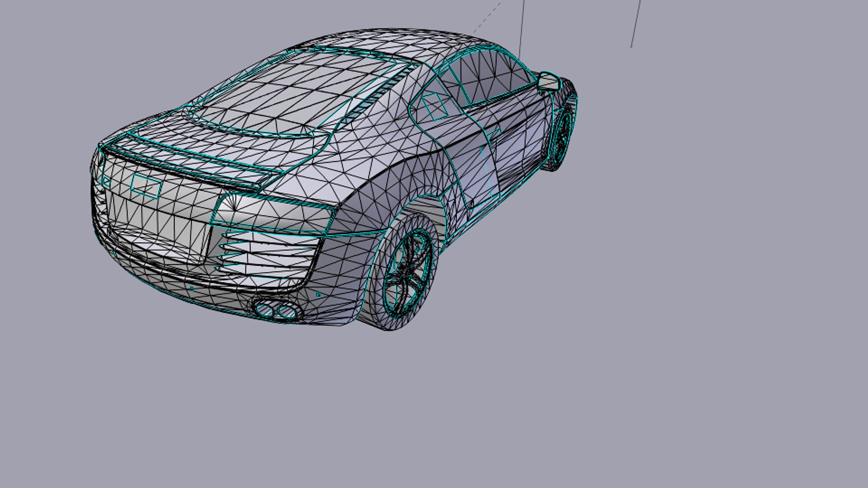Image resolution: width=868 pixels, height=488 pixels.
Task: Click the square fuel cap outline
Action: [x=435, y=107]
